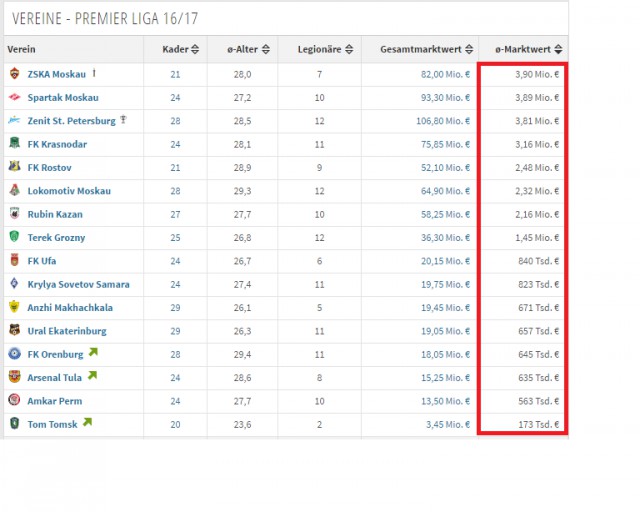Click FK Krasnodar total value 75,85 Mio. €
The image size is (640, 512).
tap(445, 144)
